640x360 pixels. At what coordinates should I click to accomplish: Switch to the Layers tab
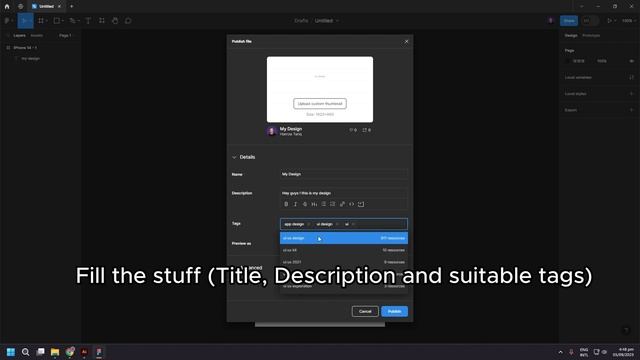click(19, 36)
